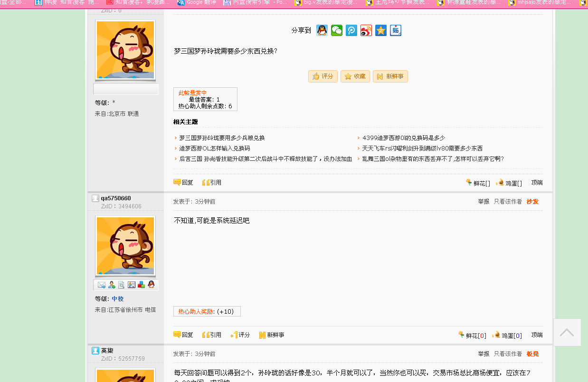Share the post to QZone star icon

(381, 30)
